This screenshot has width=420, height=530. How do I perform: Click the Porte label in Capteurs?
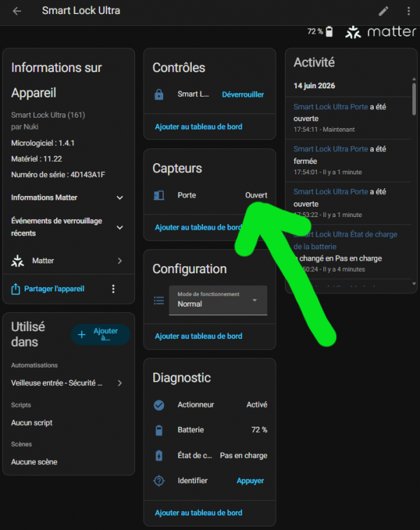(187, 195)
